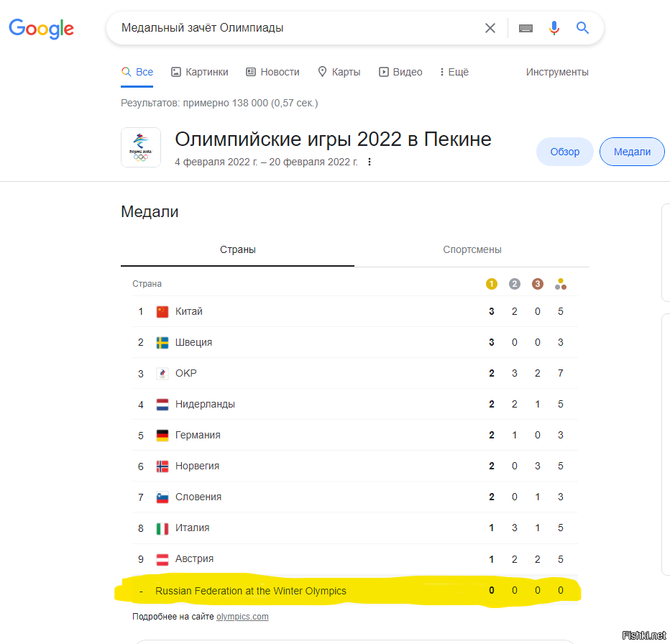Select the Спортсмены medals tab

point(472,249)
